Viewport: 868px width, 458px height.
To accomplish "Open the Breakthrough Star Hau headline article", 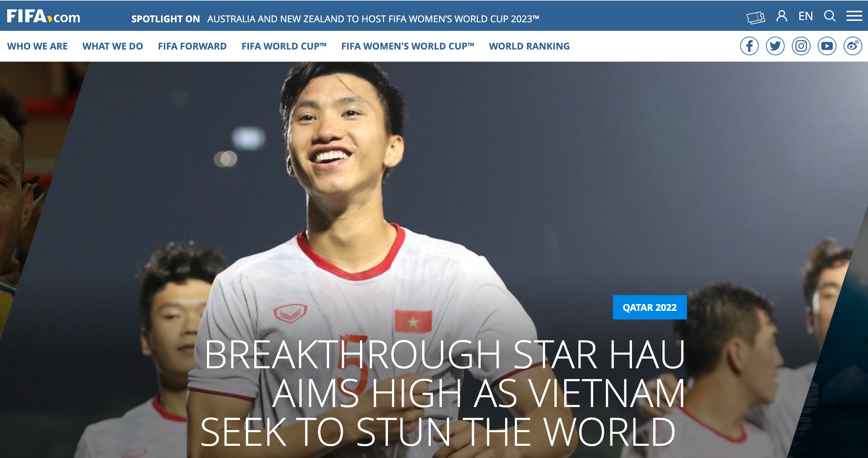I will pos(443,393).
